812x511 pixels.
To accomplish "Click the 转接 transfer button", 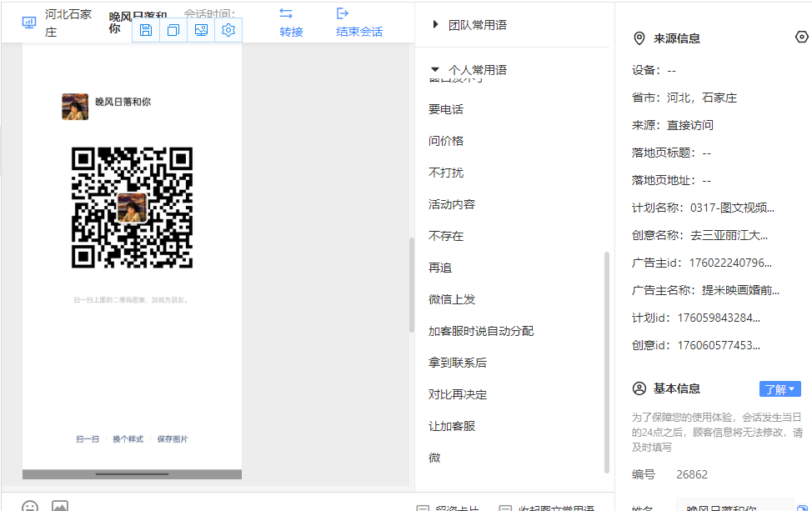I will pos(291,23).
